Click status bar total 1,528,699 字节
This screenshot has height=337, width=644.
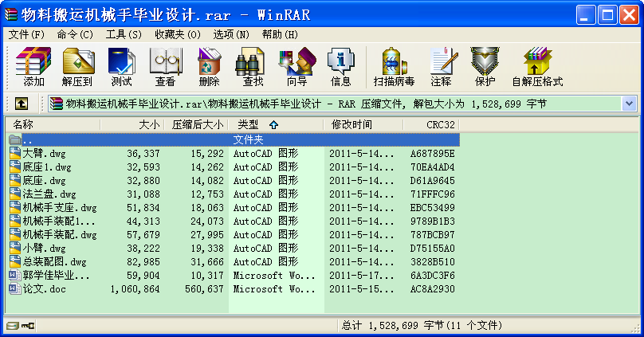[x=393, y=326]
